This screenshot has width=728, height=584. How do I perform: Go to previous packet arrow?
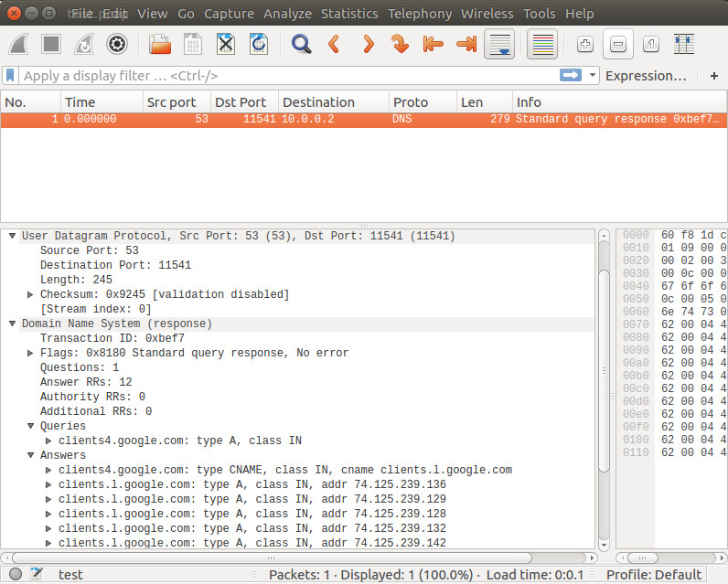[x=334, y=44]
